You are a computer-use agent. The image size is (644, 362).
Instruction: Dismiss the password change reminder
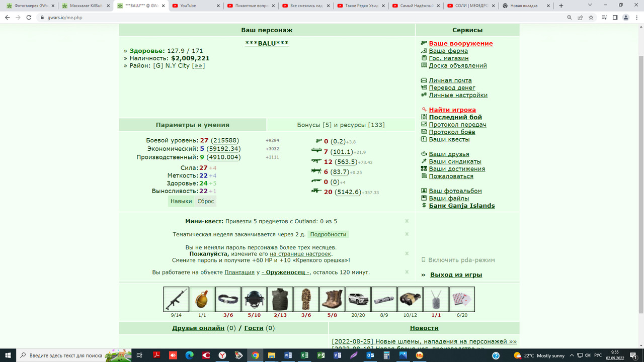(407, 253)
